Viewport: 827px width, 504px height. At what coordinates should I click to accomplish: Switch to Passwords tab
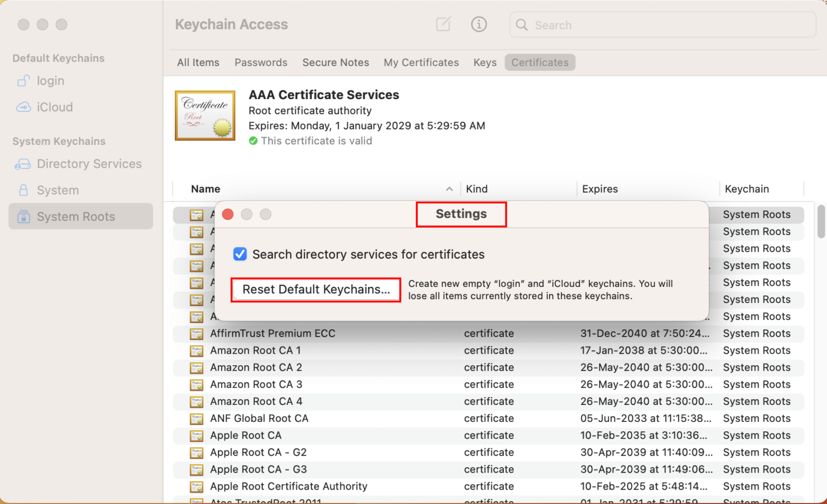(261, 63)
